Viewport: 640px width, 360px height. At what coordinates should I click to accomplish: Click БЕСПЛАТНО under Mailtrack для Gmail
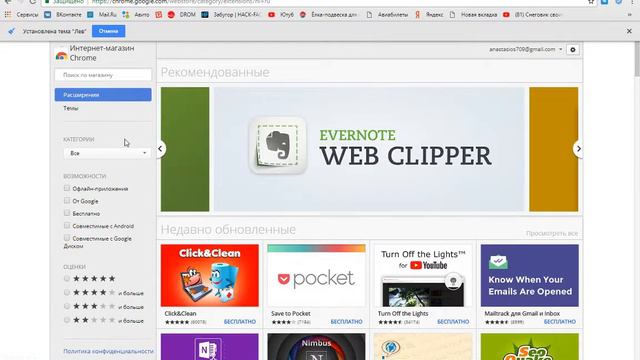(x=560, y=322)
